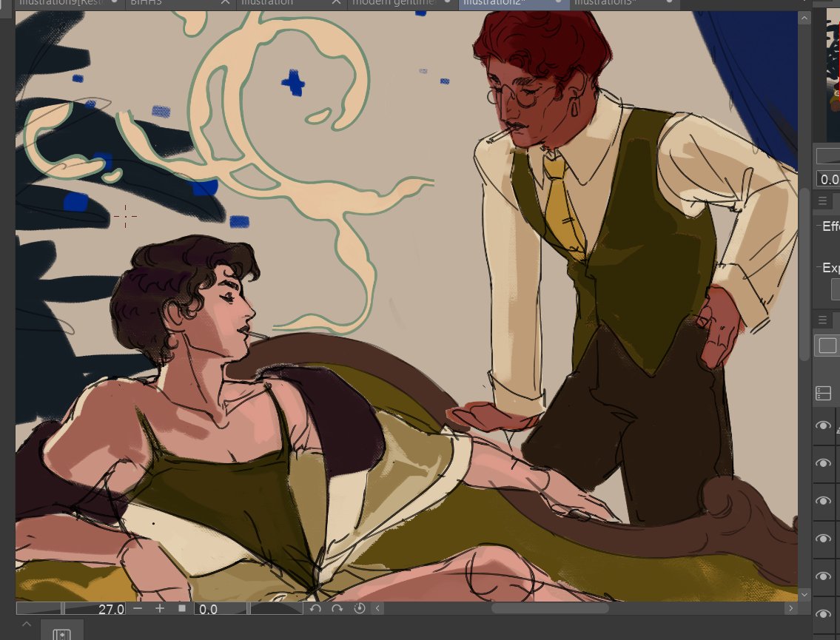Toggle visibility of the fourth layer eye
This screenshot has width=840, height=640.
(824, 538)
